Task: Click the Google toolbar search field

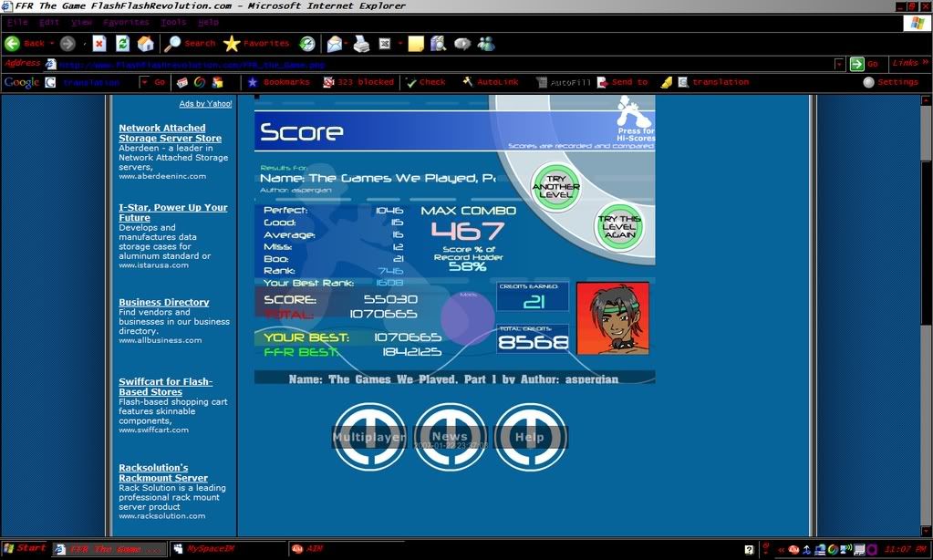Action: 90,82
